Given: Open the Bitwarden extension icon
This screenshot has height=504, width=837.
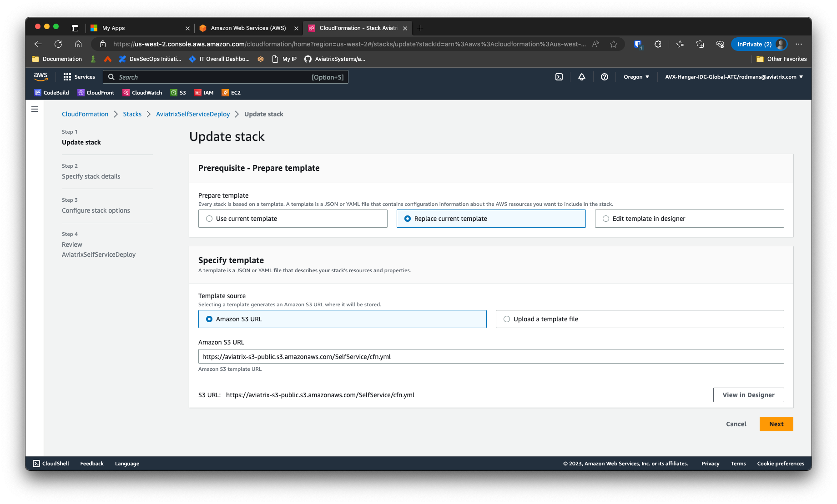Looking at the screenshot, I should pyautogui.click(x=638, y=44).
